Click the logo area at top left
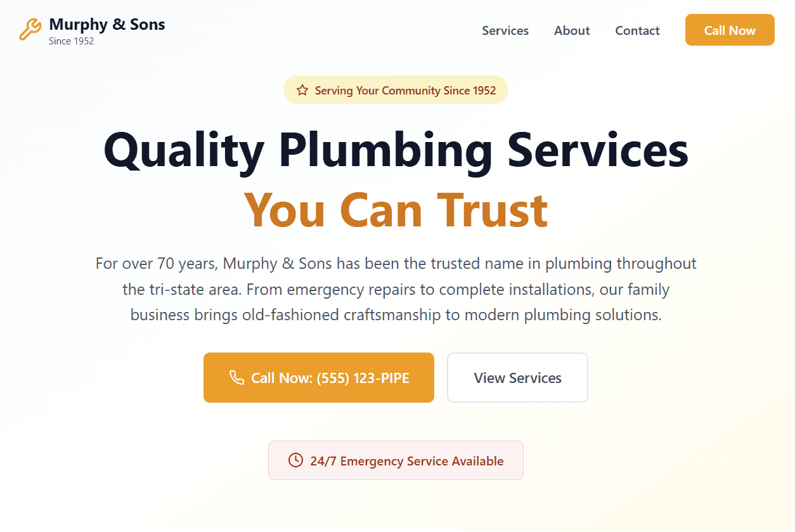This screenshot has height=532, width=795. (x=92, y=29)
